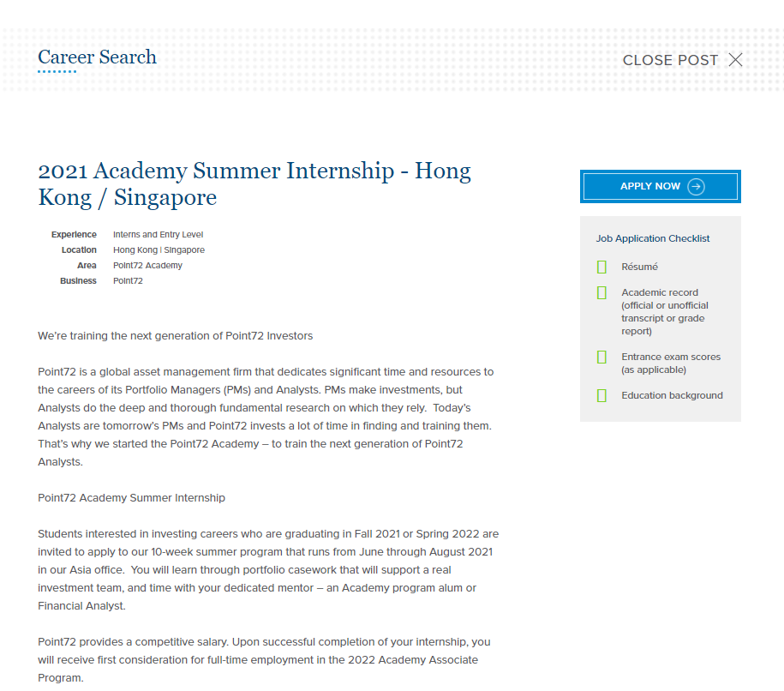Click the Education background label text
The width and height of the screenshot is (784, 691).
click(672, 396)
